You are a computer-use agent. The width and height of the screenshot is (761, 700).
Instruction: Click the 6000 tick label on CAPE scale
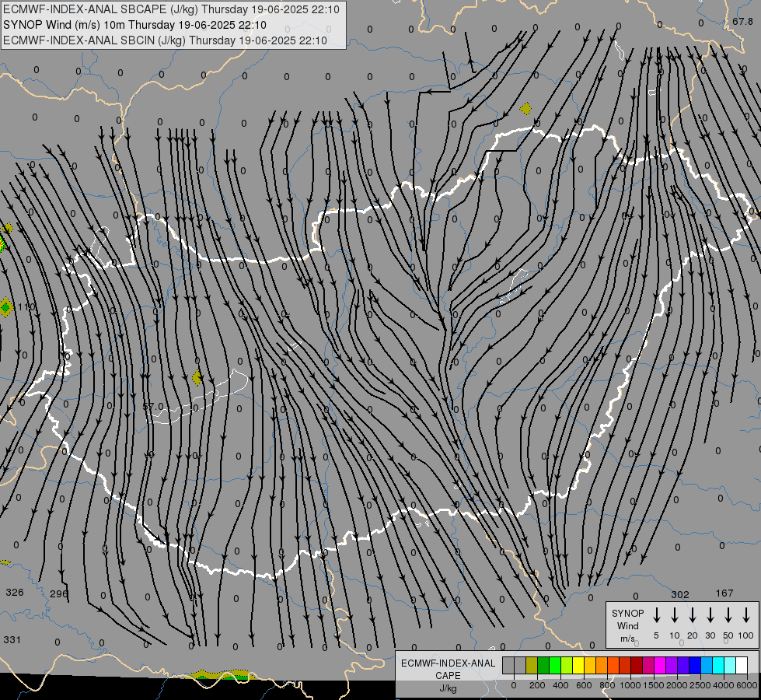click(746, 685)
